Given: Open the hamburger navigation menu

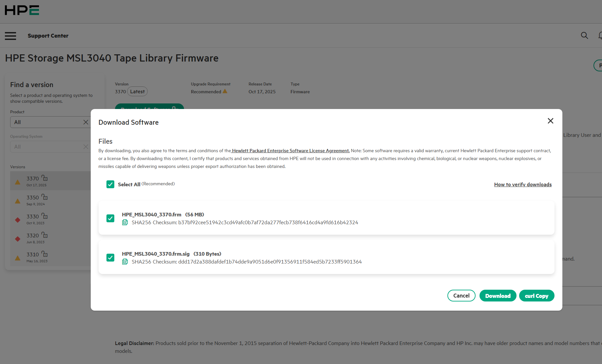Looking at the screenshot, I should (10, 36).
